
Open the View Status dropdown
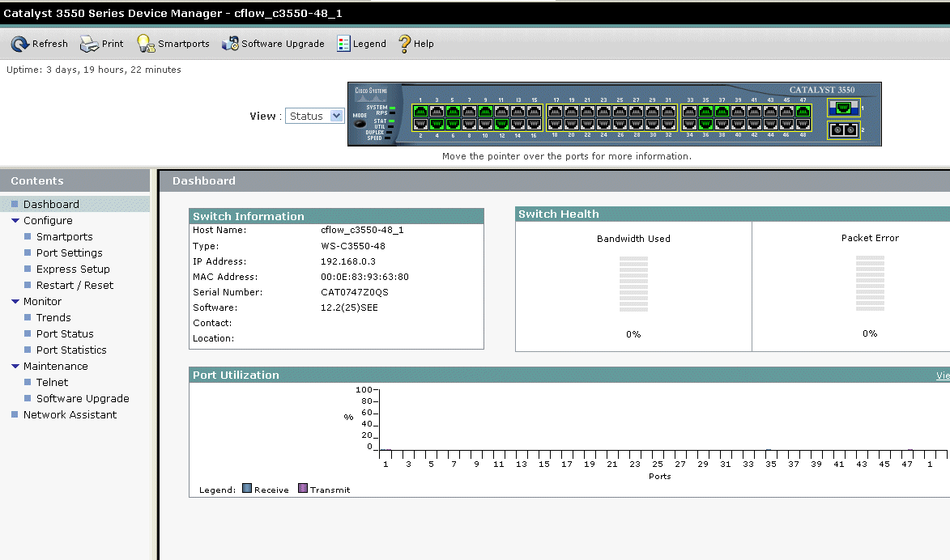pyautogui.click(x=315, y=116)
